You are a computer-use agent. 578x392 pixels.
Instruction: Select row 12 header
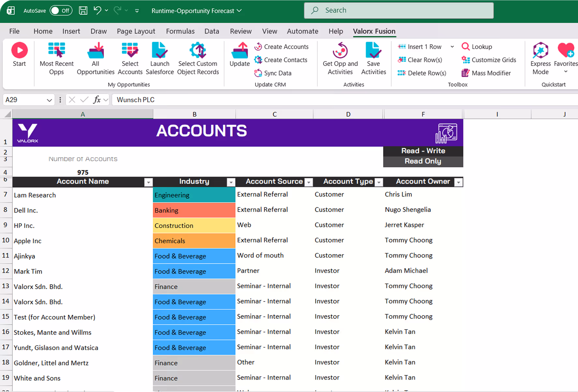click(6, 271)
